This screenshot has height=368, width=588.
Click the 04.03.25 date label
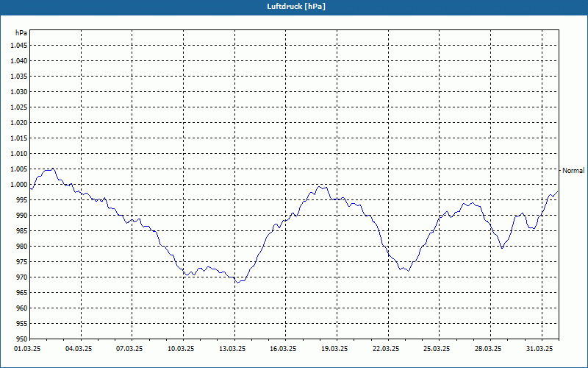pyautogui.click(x=79, y=349)
